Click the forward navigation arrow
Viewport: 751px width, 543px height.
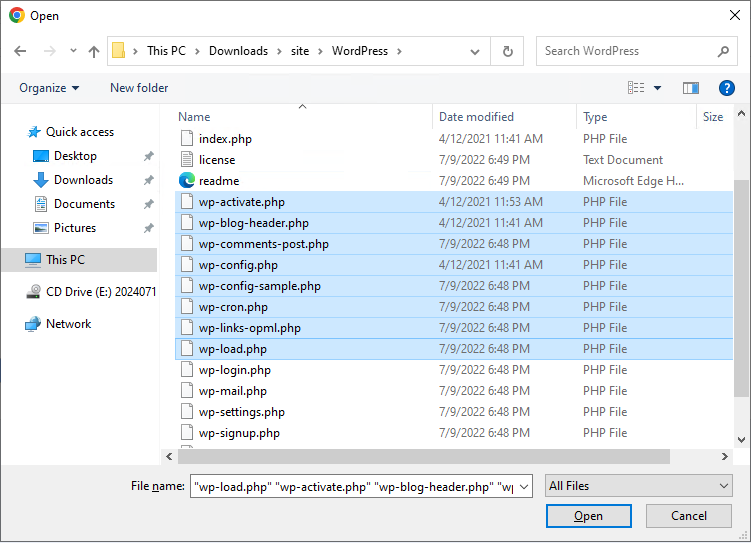50,51
